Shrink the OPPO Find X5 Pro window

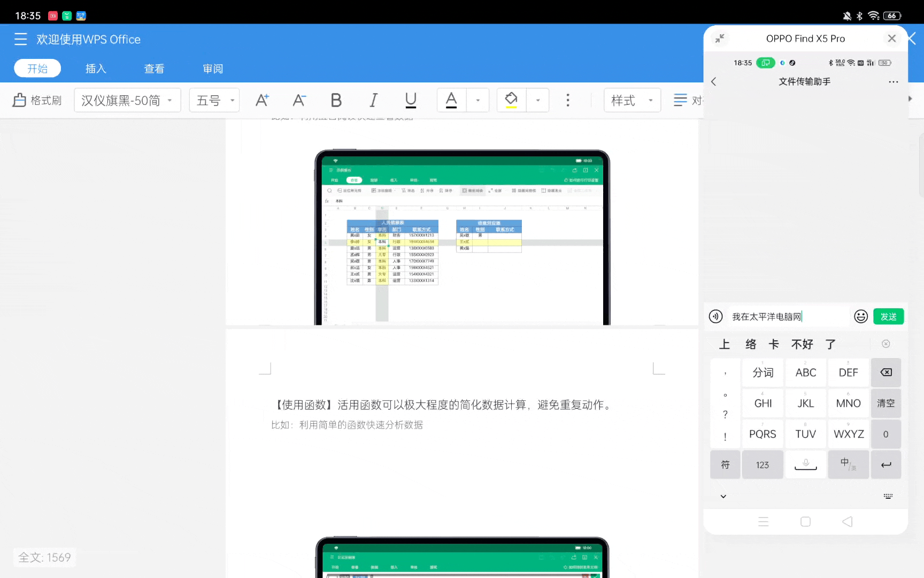(720, 39)
